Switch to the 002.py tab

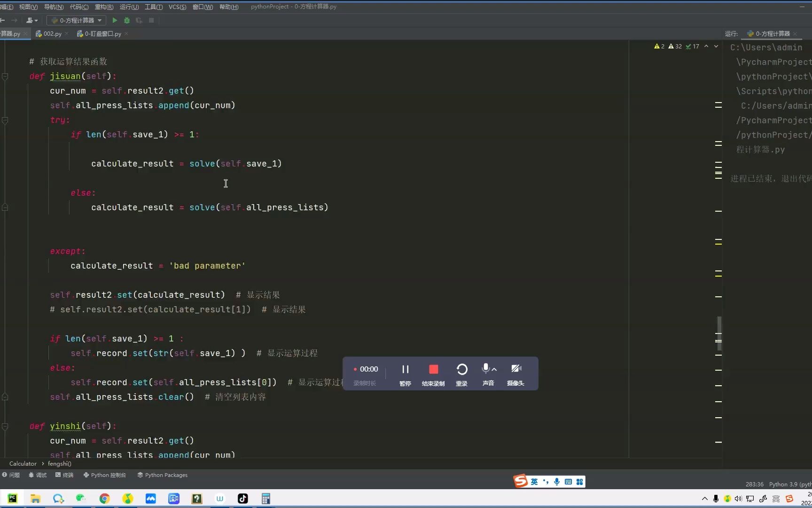click(x=51, y=33)
